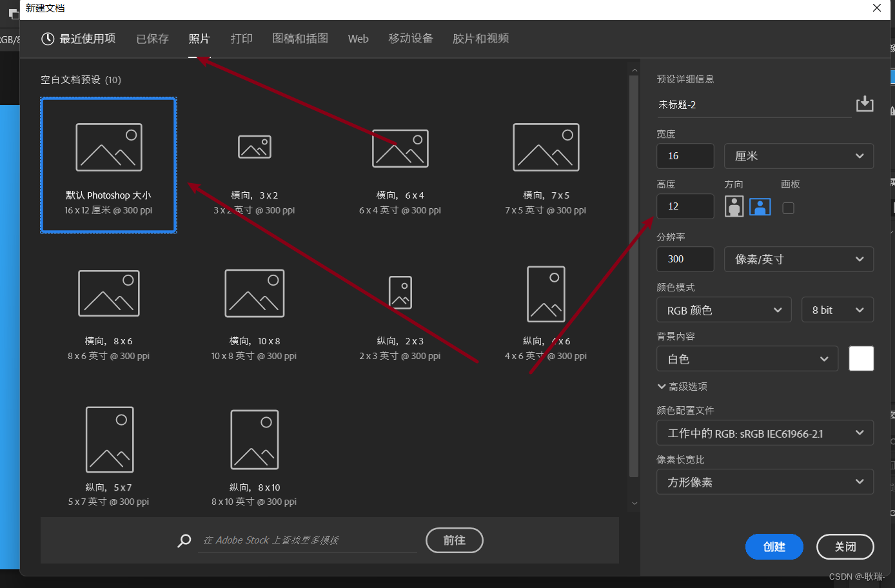Select the landscape orientation option
The width and height of the screenshot is (895, 588).
click(760, 207)
